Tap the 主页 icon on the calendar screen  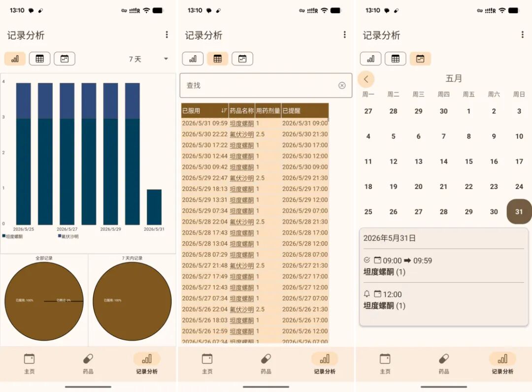click(385, 359)
